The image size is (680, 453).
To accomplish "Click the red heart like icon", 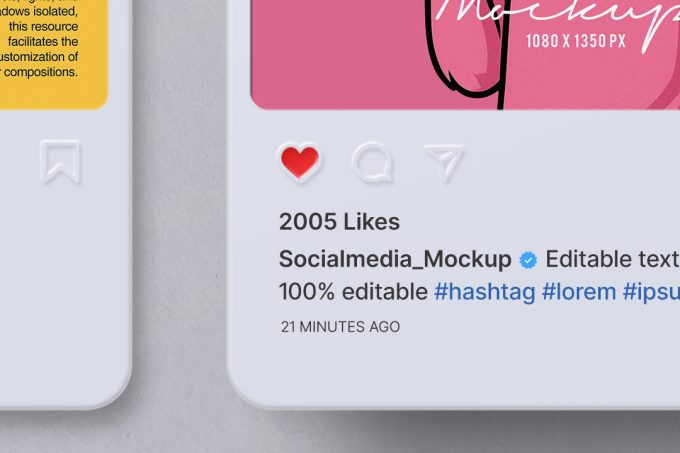I will coord(300,162).
